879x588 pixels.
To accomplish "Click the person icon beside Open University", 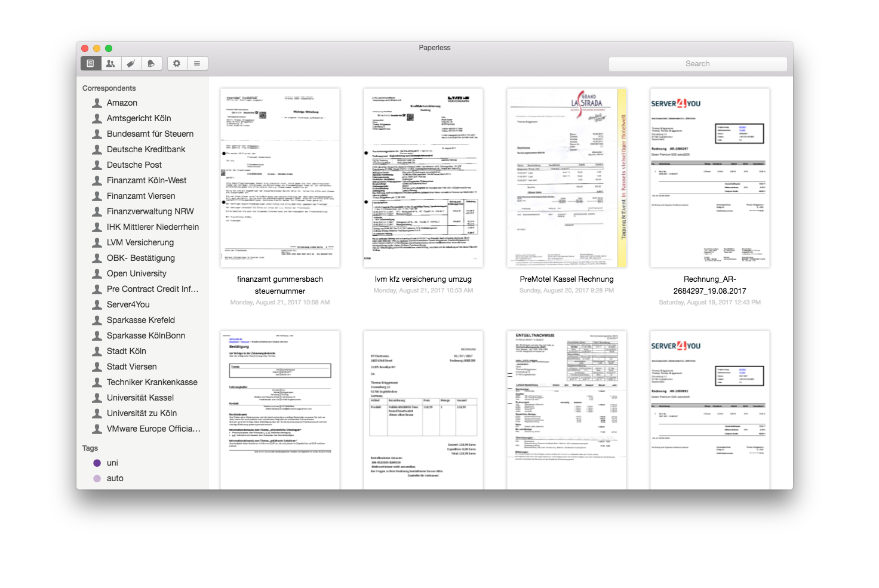I will (x=97, y=273).
